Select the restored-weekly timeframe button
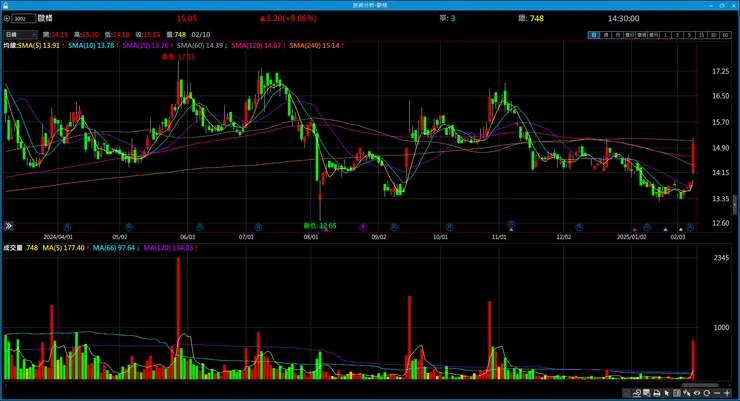The height and width of the screenshot is (401, 740). [641, 35]
